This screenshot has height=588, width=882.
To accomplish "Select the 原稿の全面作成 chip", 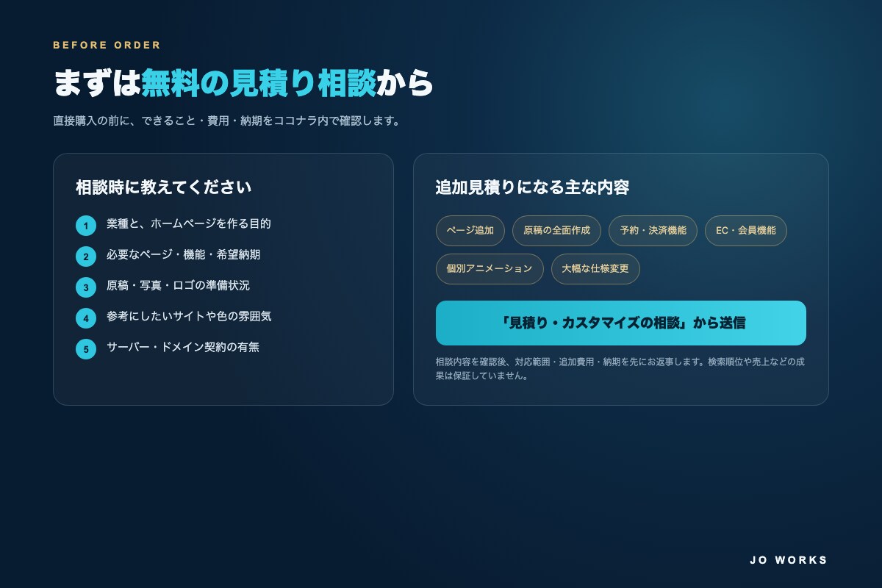I will coord(556,231).
